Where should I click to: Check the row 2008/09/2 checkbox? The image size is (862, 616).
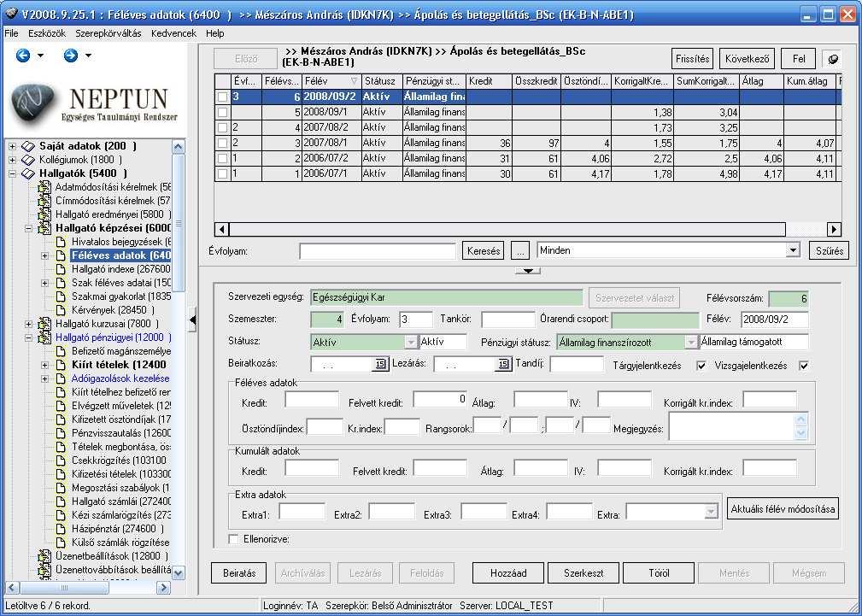point(222,97)
